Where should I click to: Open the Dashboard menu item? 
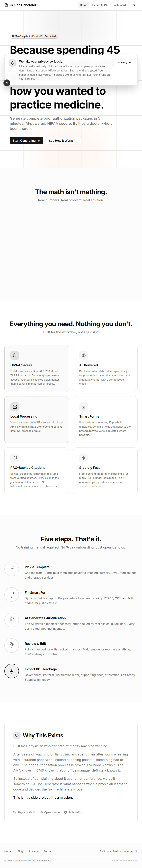[119, 5]
